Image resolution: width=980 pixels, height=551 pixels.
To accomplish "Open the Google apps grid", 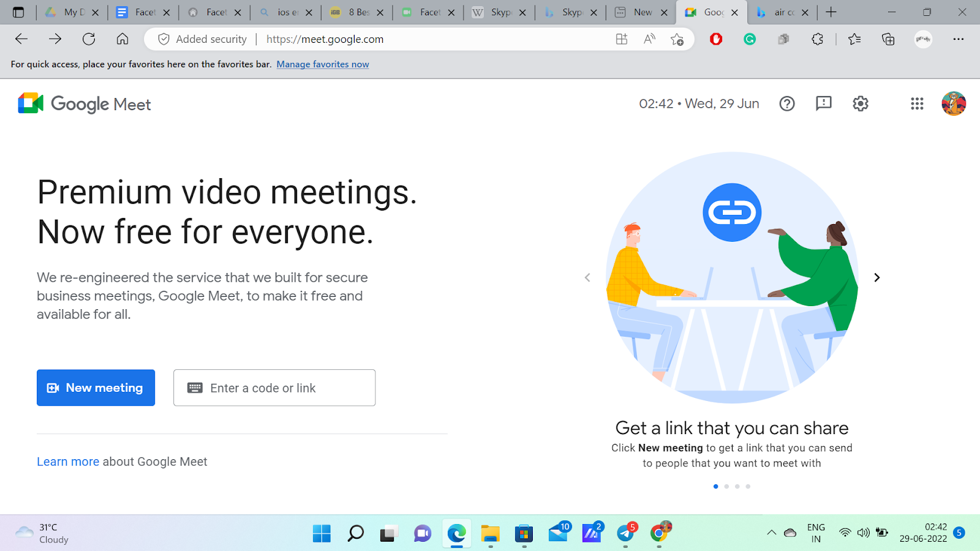I will (x=917, y=104).
